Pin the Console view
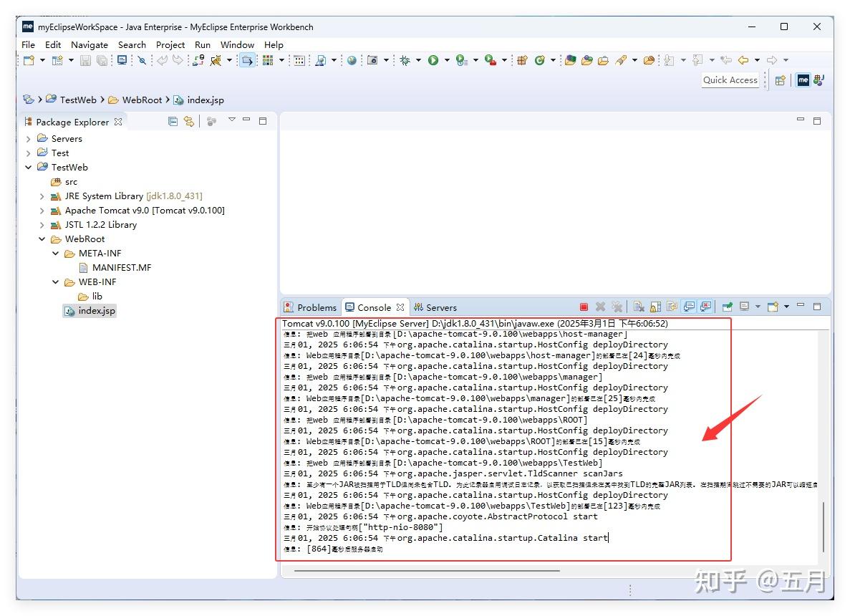 727,307
